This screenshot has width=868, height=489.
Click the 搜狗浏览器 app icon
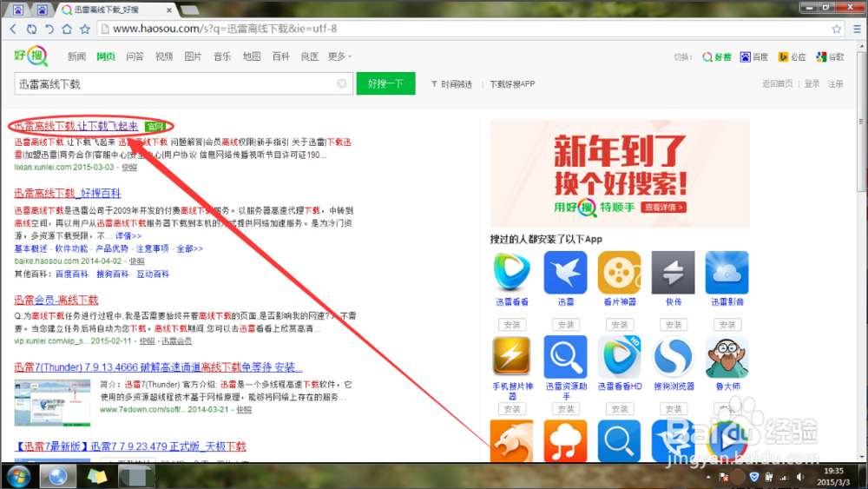point(673,357)
